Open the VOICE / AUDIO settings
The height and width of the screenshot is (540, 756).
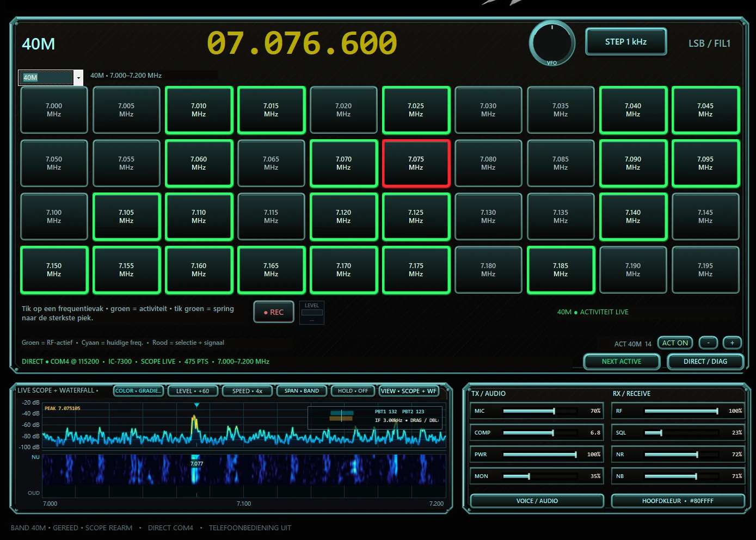537,501
